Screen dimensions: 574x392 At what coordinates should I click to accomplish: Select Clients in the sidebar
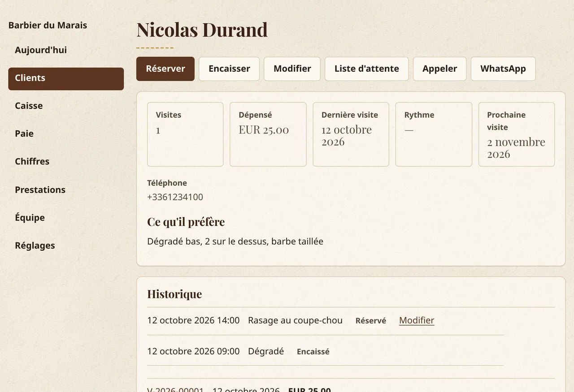(x=66, y=79)
